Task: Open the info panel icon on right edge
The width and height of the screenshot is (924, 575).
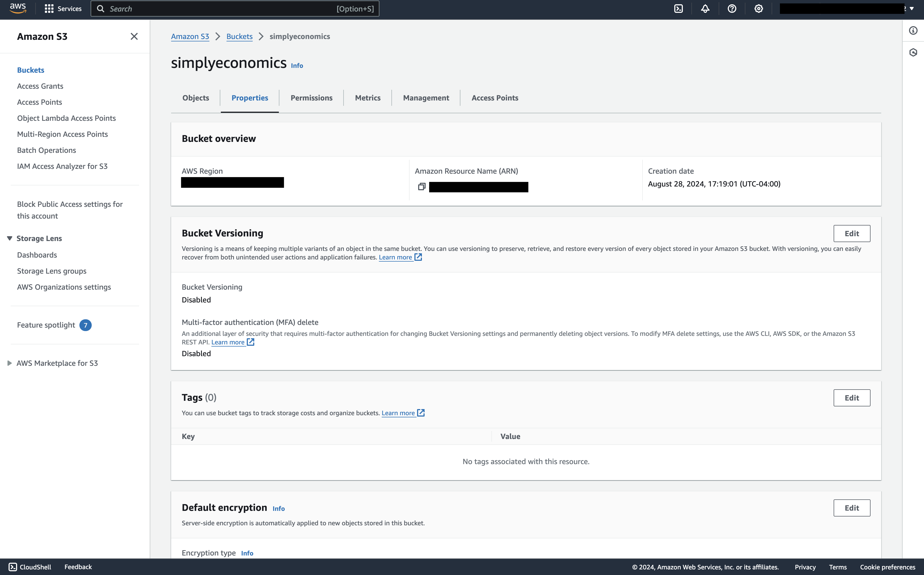Action: click(x=913, y=30)
